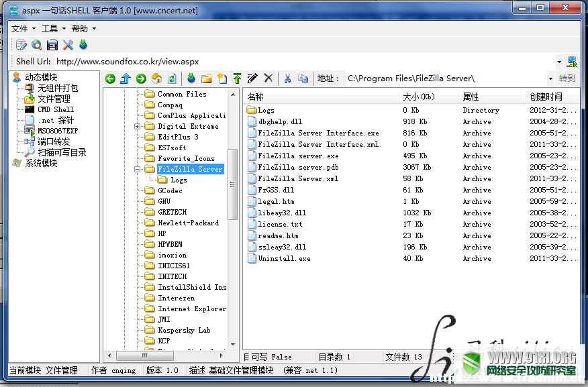Select the Logs subfolder in the tree
Viewport: 588px width, 387px height.
click(179, 180)
